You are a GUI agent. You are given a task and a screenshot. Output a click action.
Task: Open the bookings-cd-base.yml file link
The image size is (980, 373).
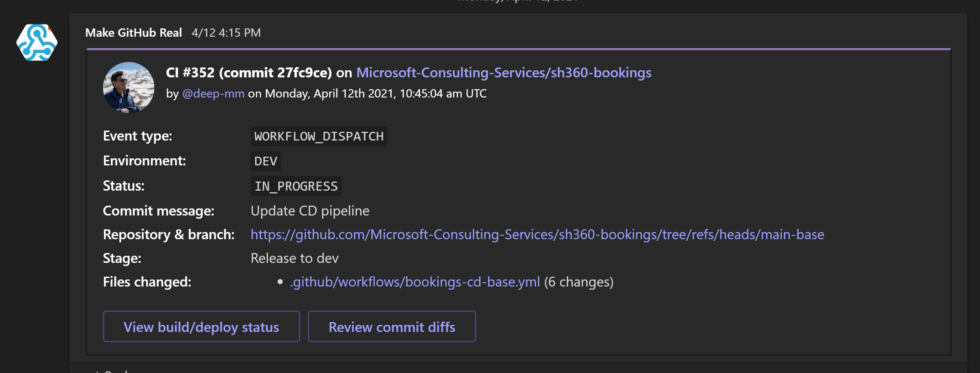click(x=415, y=282)
